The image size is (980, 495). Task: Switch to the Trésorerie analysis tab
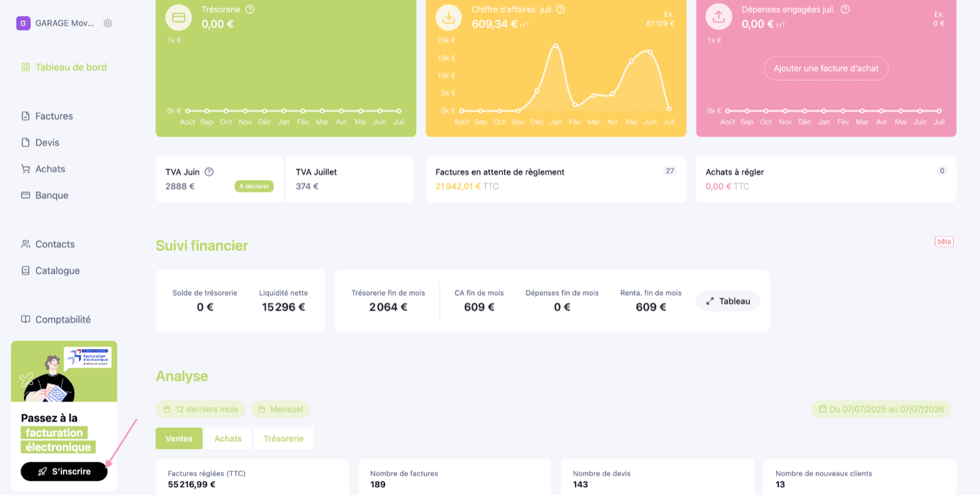(x=284, y=439)
